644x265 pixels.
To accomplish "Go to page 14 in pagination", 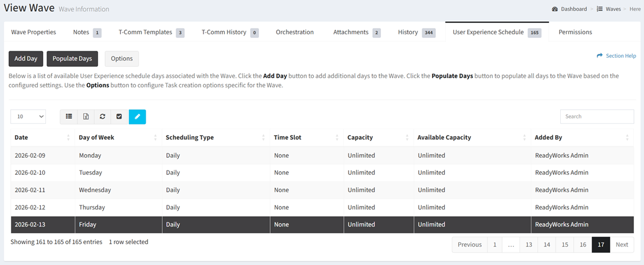I will point(547,245).
